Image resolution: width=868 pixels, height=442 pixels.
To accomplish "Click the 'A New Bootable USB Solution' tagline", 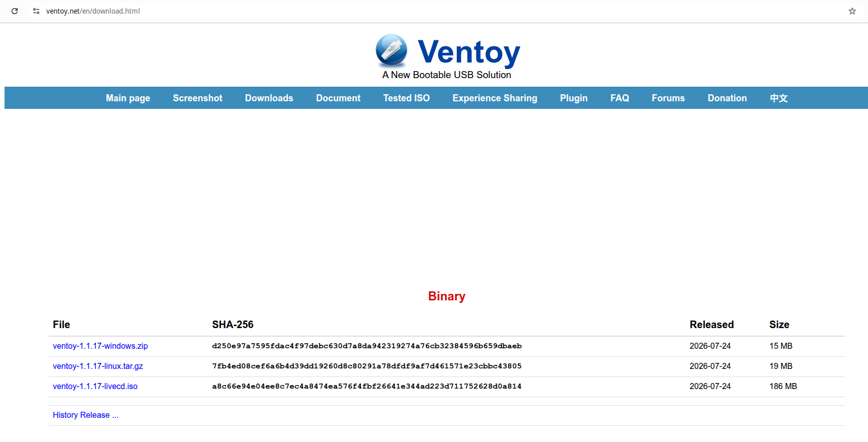I will (447, 75).
